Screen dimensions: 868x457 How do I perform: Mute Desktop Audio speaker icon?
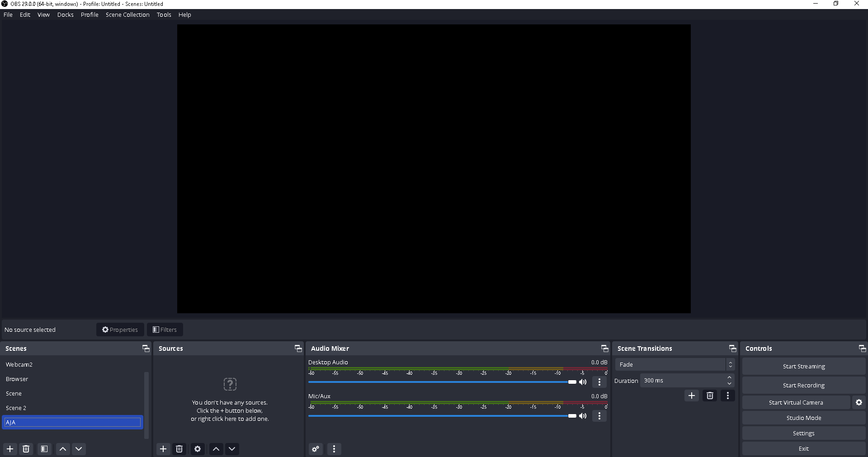click(583, 382)
